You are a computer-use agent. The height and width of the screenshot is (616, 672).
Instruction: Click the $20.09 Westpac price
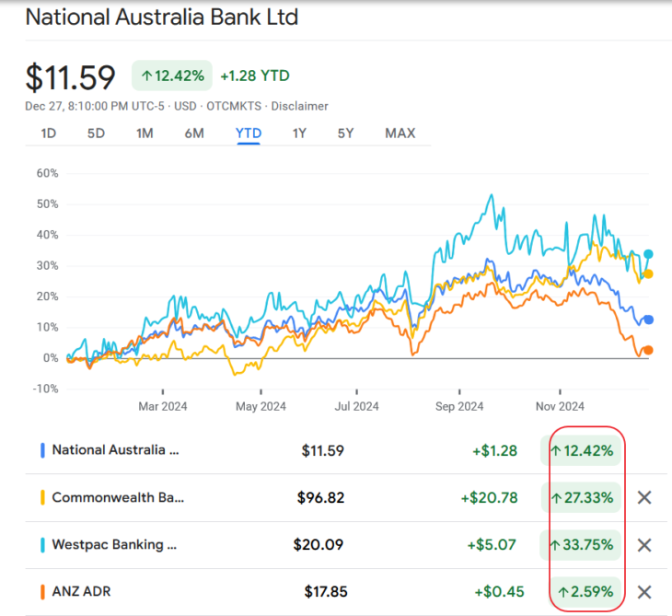pyautogui.click(x=319, y=545)
